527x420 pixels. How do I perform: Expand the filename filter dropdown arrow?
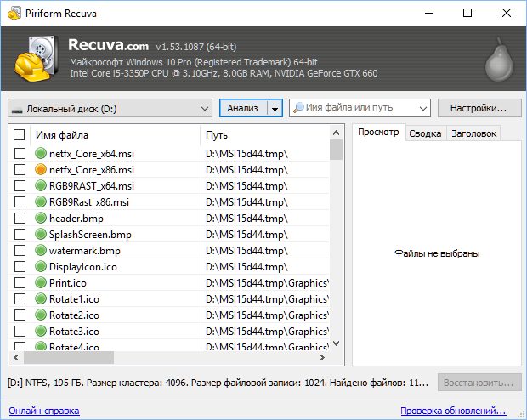click(x=423, y=108)
